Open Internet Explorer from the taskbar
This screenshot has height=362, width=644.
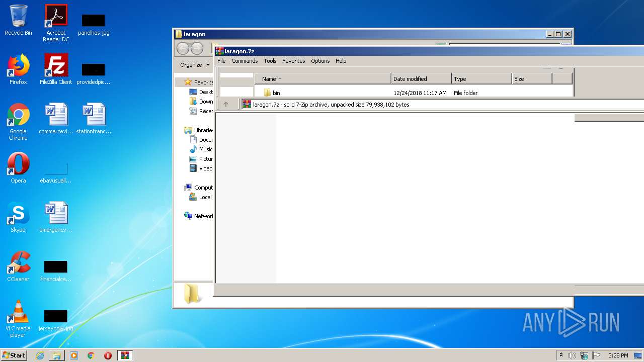pyautogui.click(x=40, y=355)
